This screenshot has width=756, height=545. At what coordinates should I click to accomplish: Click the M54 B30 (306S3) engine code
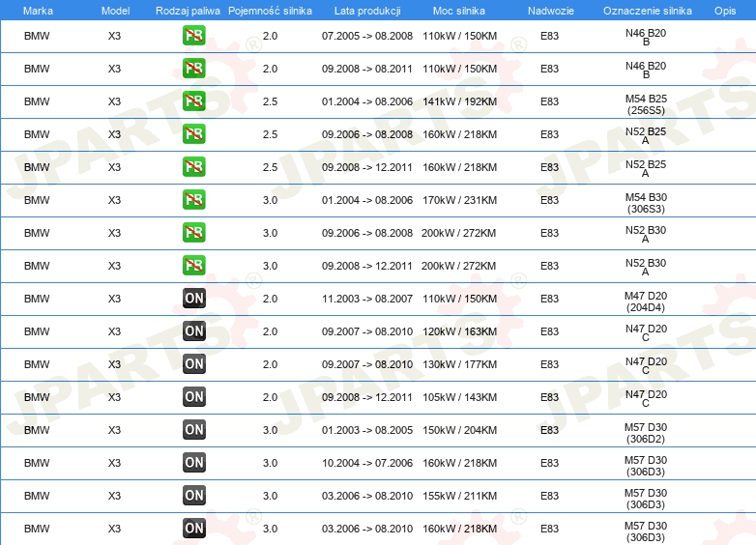[x=646, y=203]
